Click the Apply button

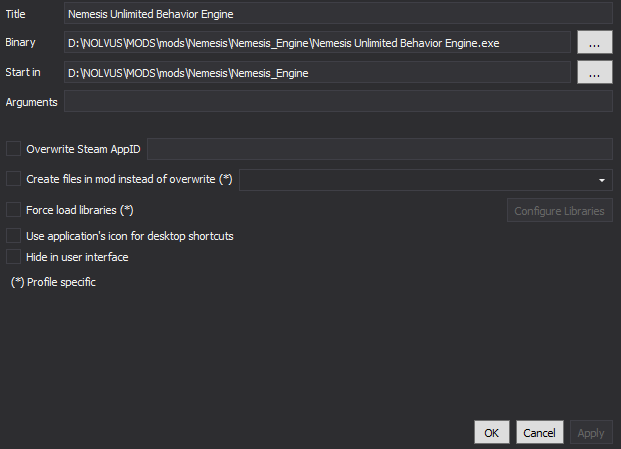click(x=591, y=432)
